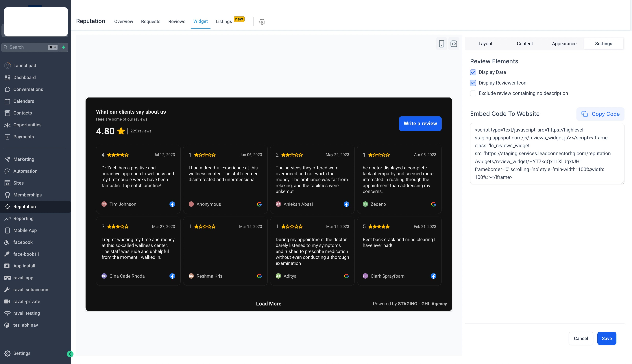Open the Listings tab
The image size is (632, 364).
click(223, 22)
